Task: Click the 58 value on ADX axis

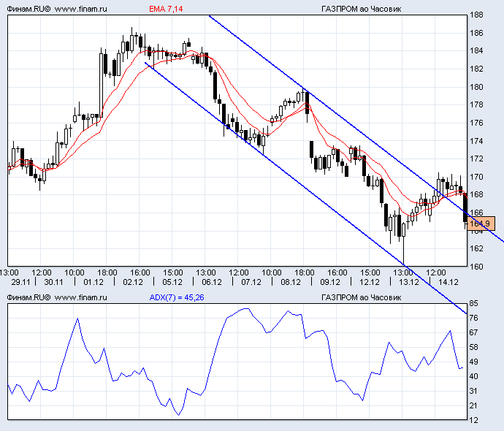Action: [x=474, y=347]
